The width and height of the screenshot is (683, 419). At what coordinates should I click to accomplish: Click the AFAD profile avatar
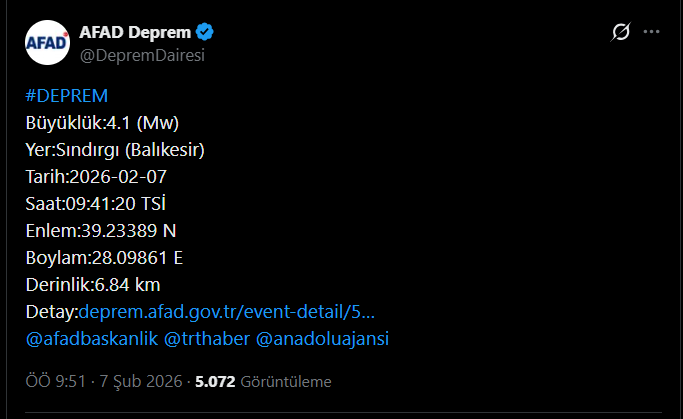[x=47, y=43]
